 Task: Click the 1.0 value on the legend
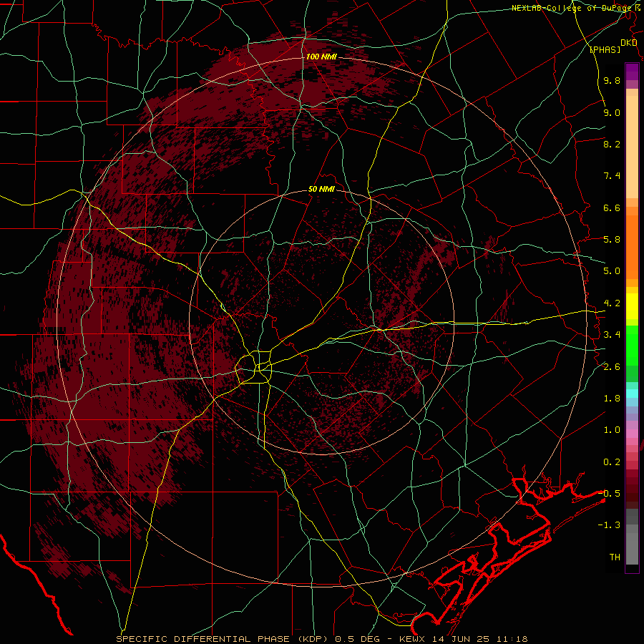pyautogui.click(x=612, y=430)
